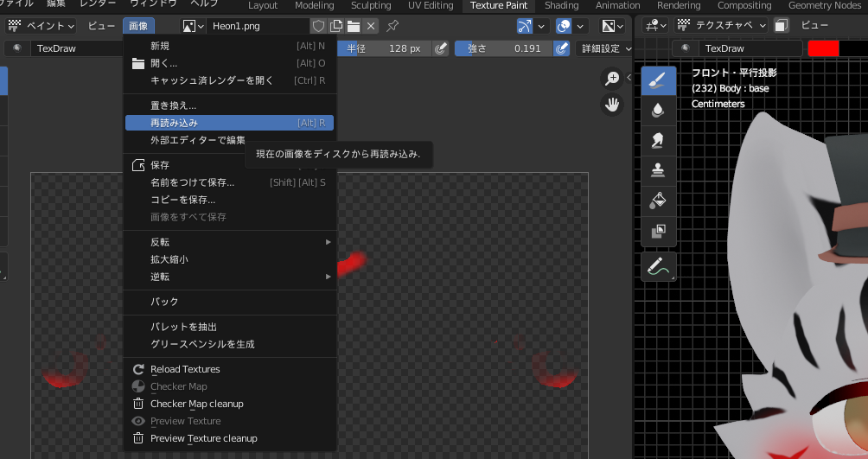Click the Heon1.png image name field

pos(258,26)
